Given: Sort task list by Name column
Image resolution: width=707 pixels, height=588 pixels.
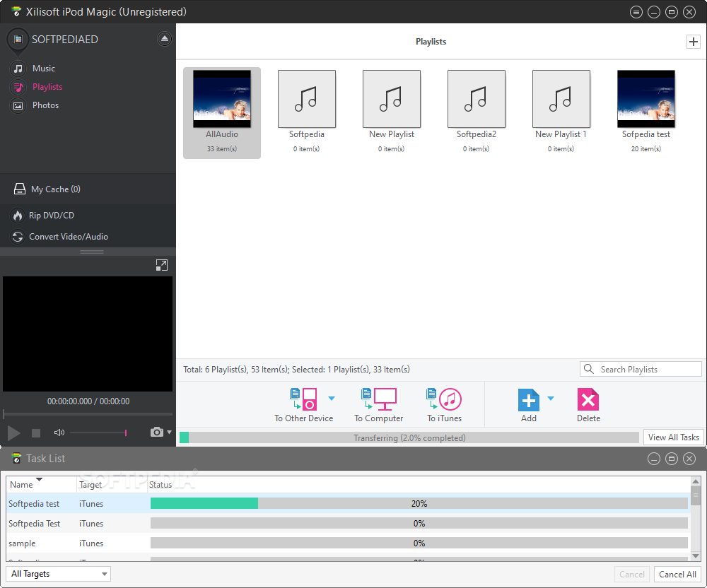Looking at the screenshot, I should click(x=40, y=485).
